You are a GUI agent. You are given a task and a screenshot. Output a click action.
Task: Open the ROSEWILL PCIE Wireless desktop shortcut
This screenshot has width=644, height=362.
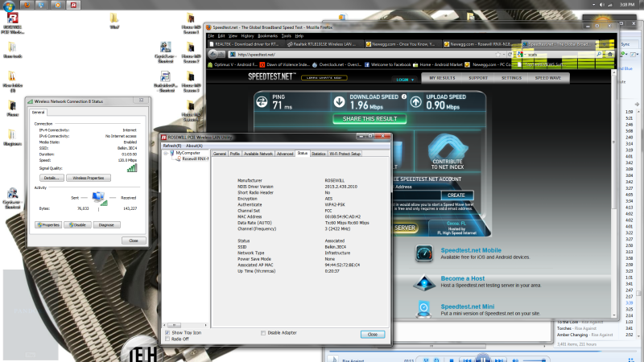[x=12, y=23]
